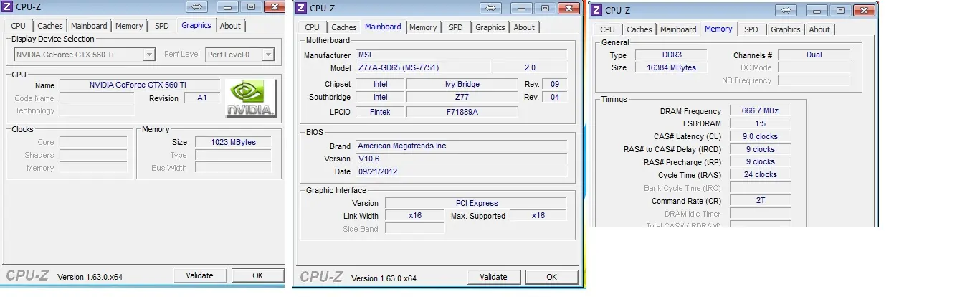Click the NVIDIA logo in the Graphics window
Image resolution: width=980 pixels, height=297 pixels.
click(x=250, y=98)
